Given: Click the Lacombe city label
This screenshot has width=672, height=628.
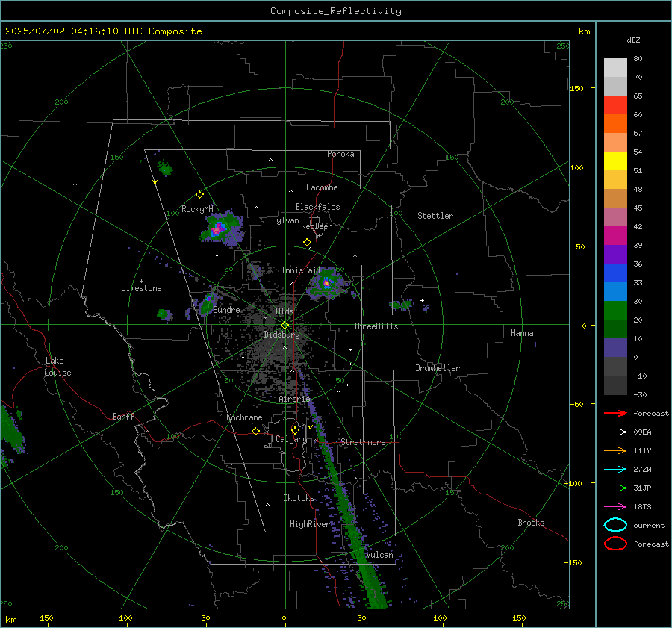Looking at the screenshot, I should 322,187.
